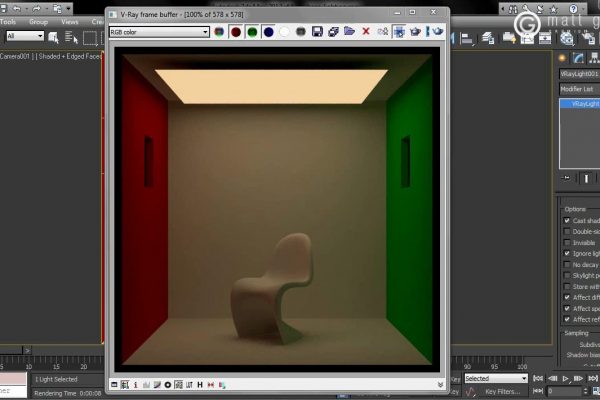Toggle exposure correction circle icon
This screenshot has width=600, height=400.
tap(168, 385)
